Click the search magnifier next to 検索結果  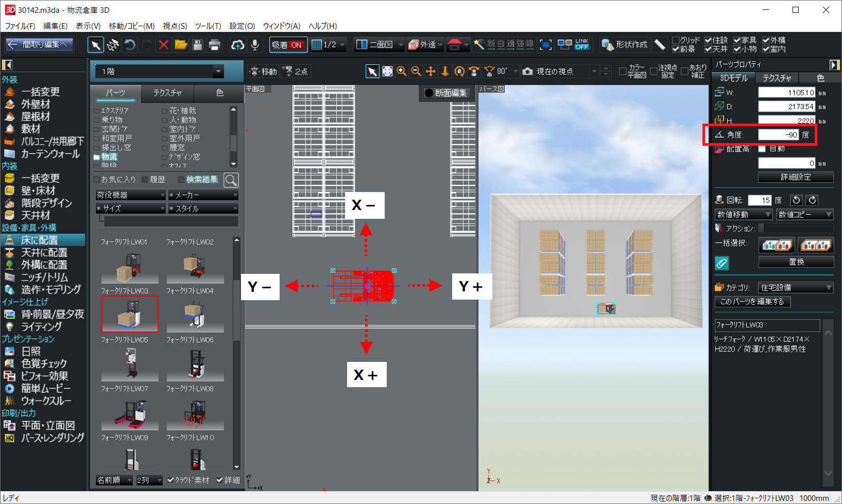tap(231, 180)
